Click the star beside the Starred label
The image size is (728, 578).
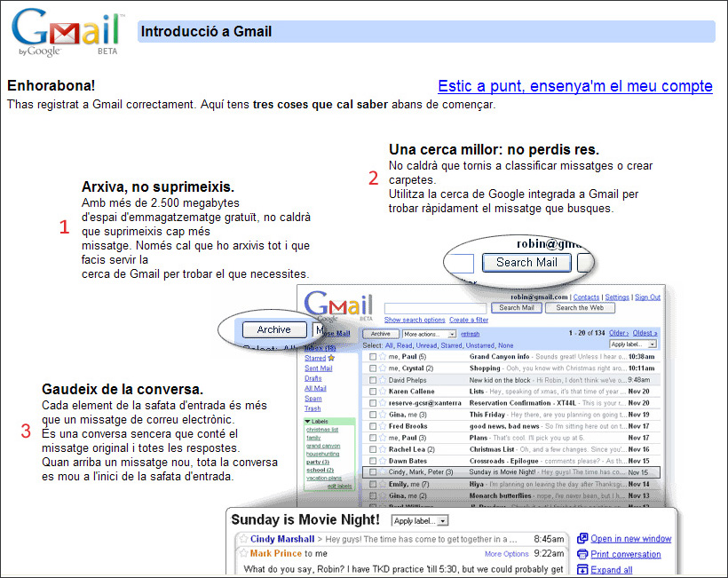click(330, 359)
